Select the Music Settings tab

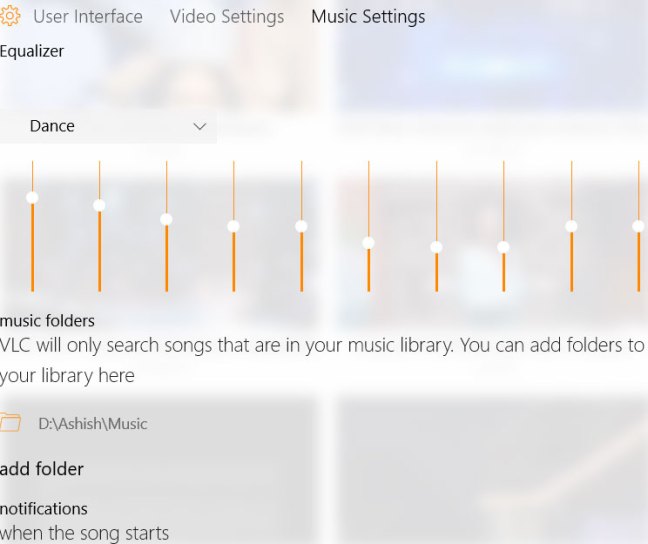[368, 17]
